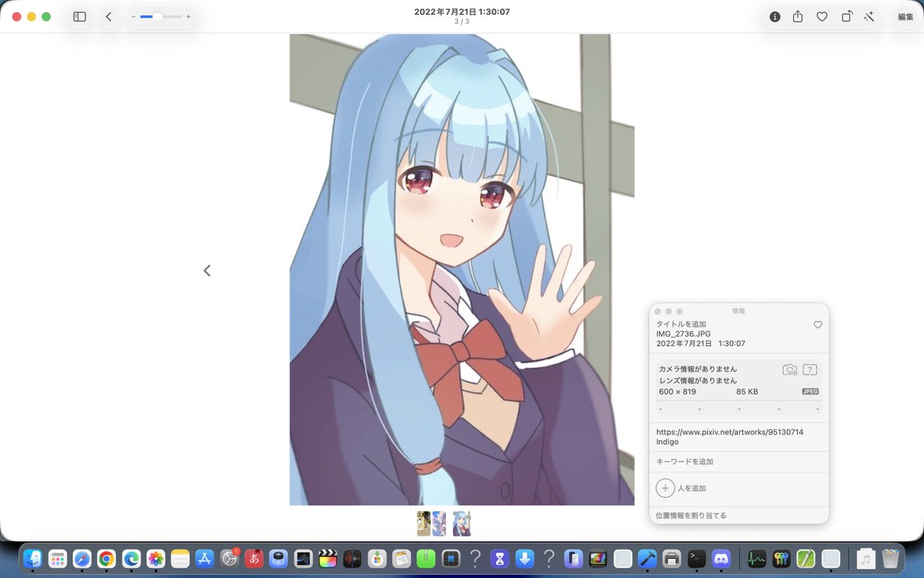Viewport: 924px width, 578px height.
Task: Toggle favorite heart in info panel
Action: (818, 325)
